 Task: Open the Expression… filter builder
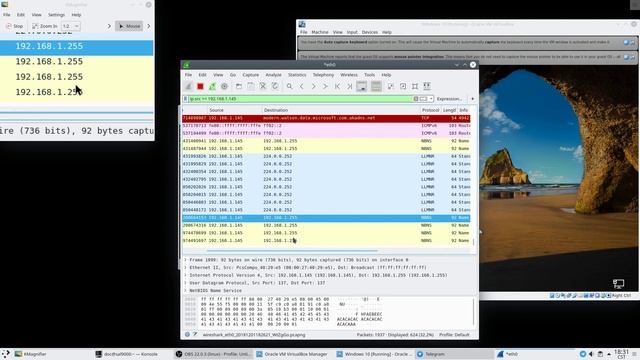tap(449, 99)
